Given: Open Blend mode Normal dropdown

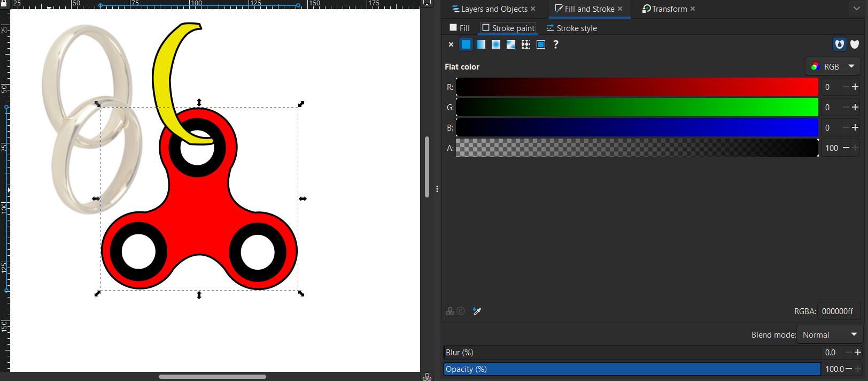Looking at the screenshot, I should (830, 335).
